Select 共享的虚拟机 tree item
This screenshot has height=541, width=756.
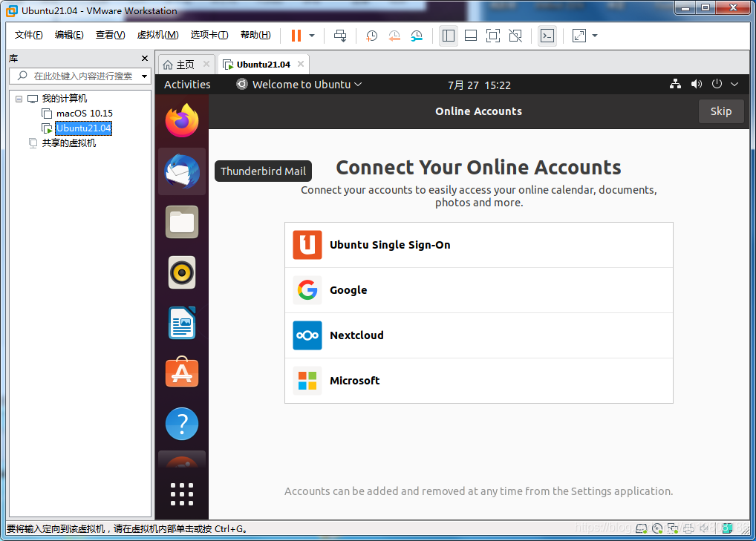68,143
